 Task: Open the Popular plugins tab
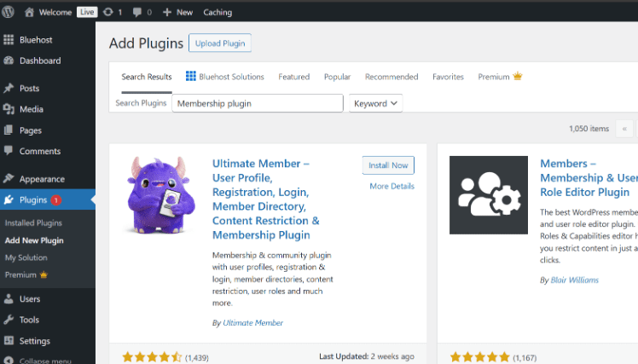pos(337,77)
